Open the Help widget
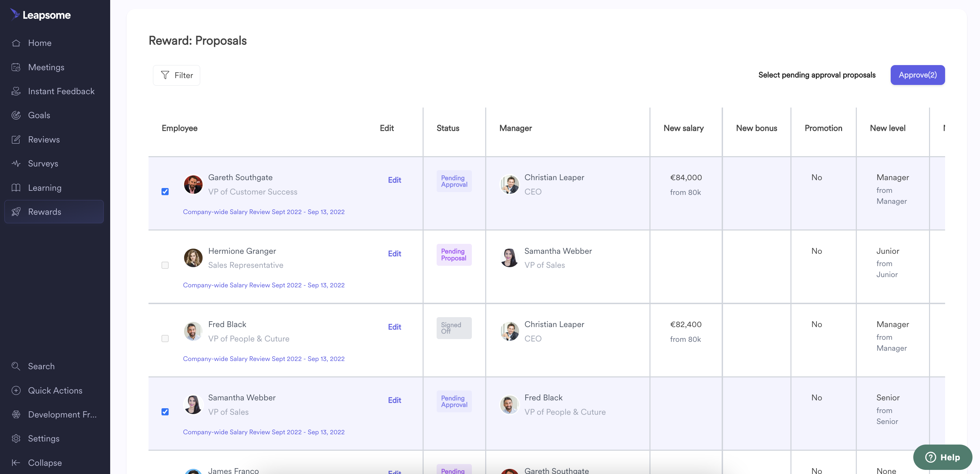 point(943,457)
